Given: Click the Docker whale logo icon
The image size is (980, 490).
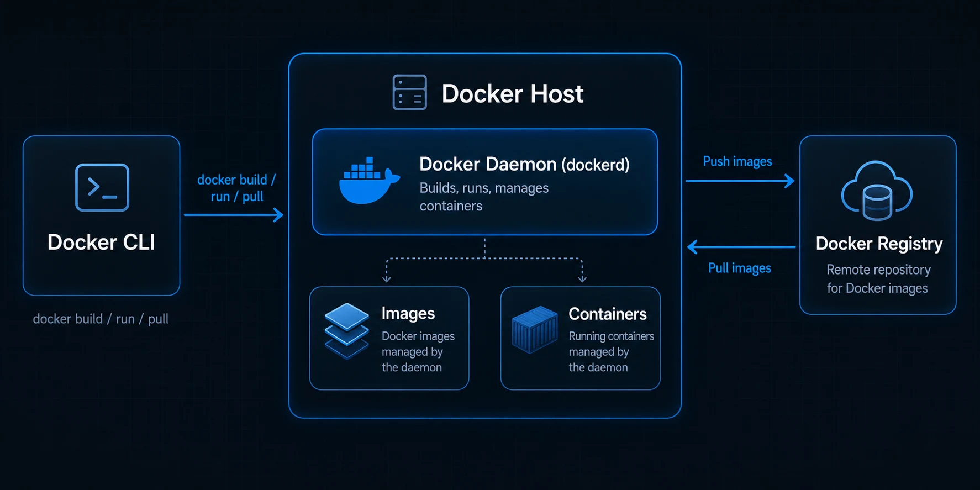Looking at the screenshot, I should pos(369,181).
